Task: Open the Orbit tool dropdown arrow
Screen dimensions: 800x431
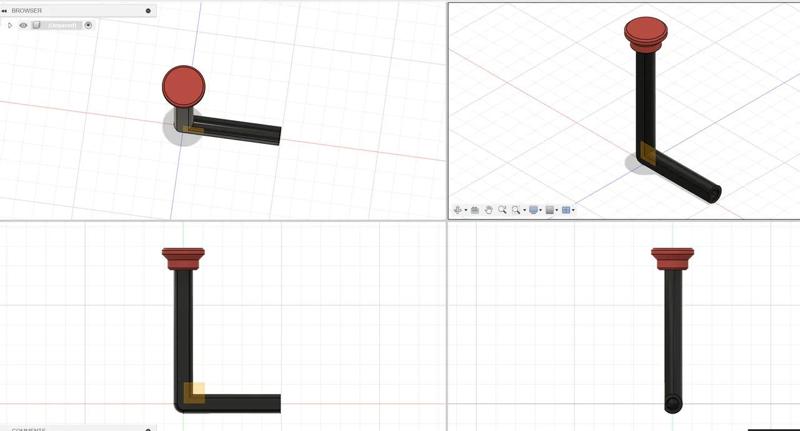Action: [466, 210]
